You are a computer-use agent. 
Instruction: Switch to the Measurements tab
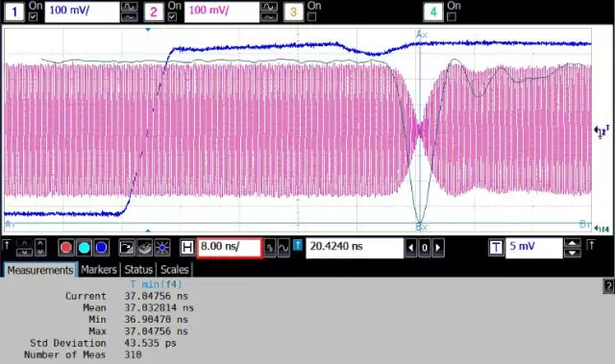pyautogui.click(x=40, y=270)
